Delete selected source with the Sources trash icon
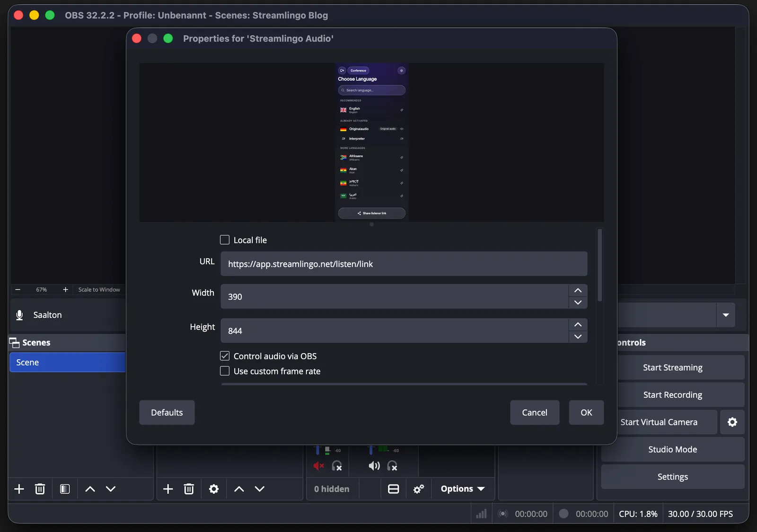Image resolution: width=757 pixels, height=532 pixels. pos(189,489)
